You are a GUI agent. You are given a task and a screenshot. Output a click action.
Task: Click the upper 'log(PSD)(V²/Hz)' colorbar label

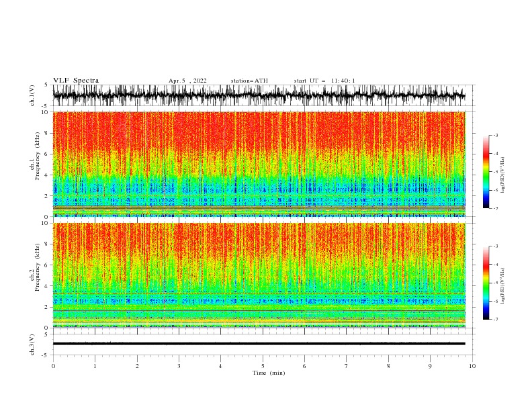coord(502,175)
